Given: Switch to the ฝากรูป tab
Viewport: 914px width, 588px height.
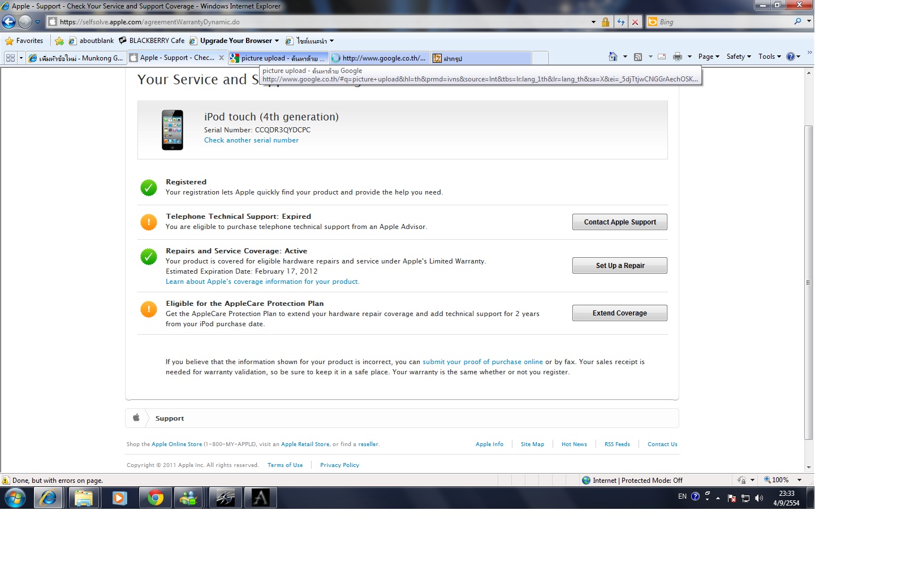Looking at the screenshot, I should (x=481, y=58).
